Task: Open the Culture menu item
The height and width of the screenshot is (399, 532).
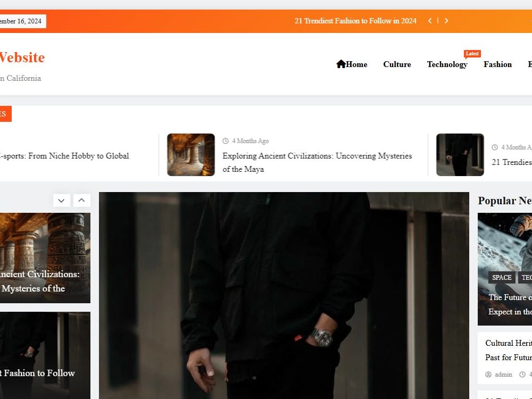Action: coord(397,64)
